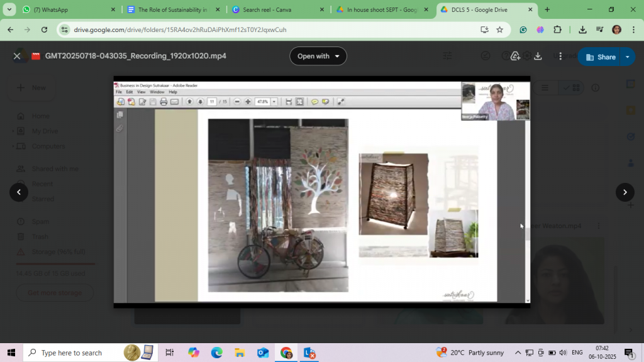Screen dimensions: 644x362
Task: Open the Grammarly extension icon
Action: click(x=523, y=30)
